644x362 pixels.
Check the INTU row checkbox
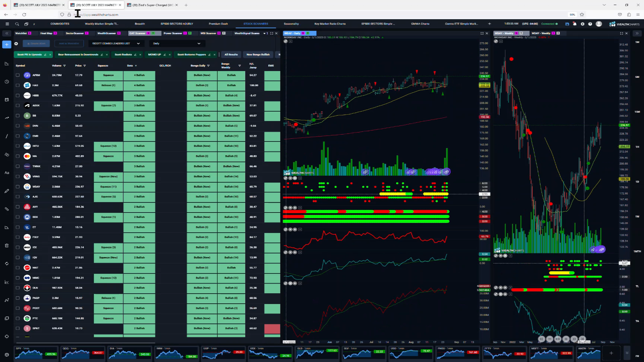coord(18,146)
